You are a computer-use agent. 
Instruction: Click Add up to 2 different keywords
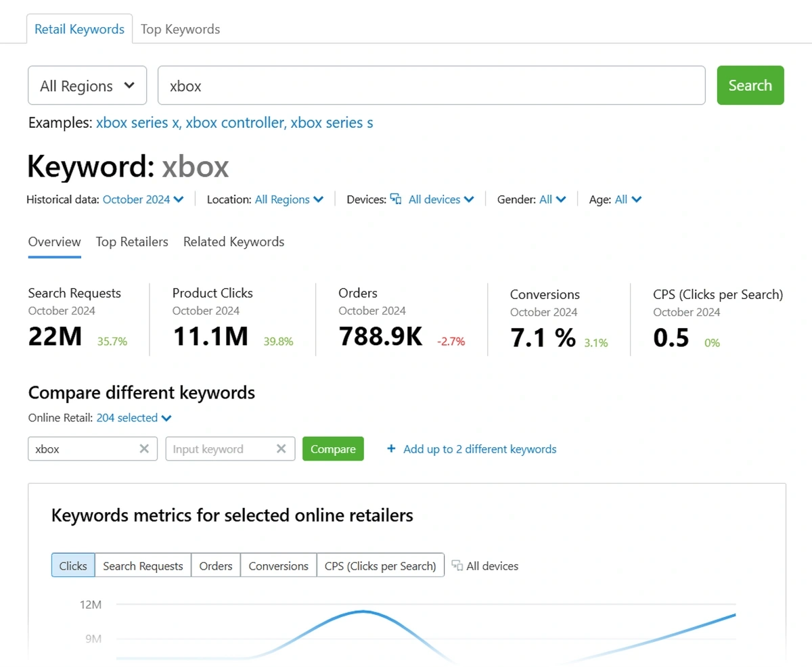coord(480,449)
